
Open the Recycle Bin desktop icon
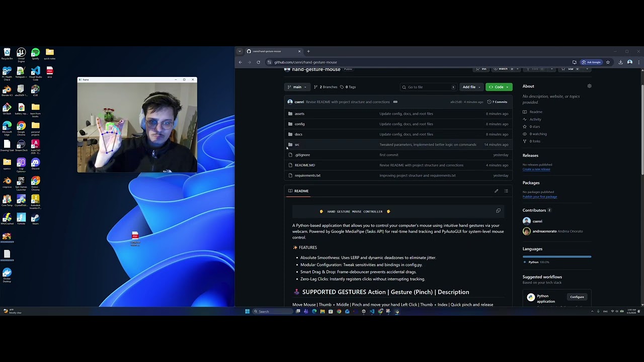(x=7, y=54)
